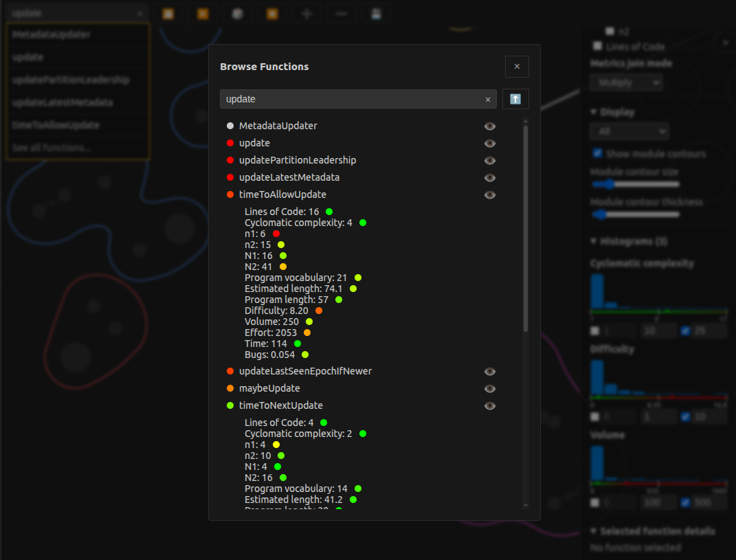Click the indicator dot after 'Volume: 250'

[x=309, y=322]
